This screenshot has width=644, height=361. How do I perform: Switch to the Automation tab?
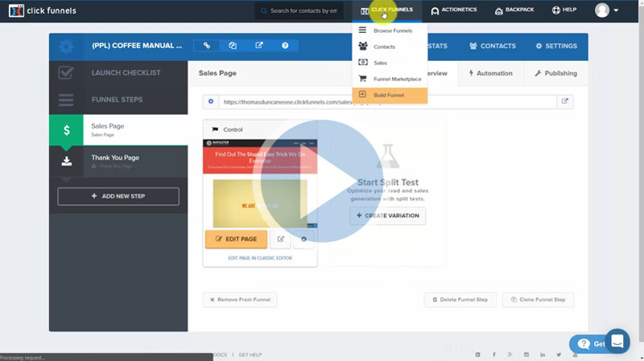[x=490, y=73]
